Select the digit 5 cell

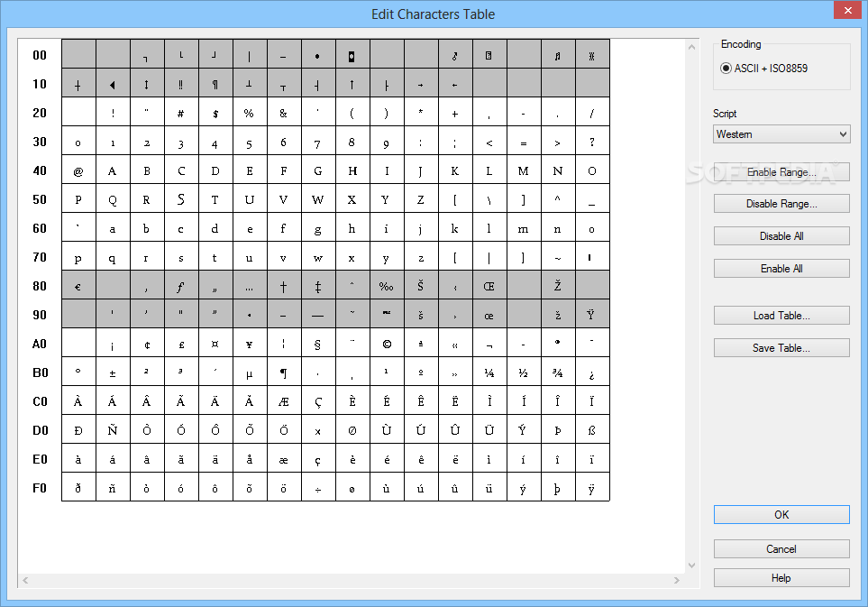pyautogui.click(x=250, y=143)
